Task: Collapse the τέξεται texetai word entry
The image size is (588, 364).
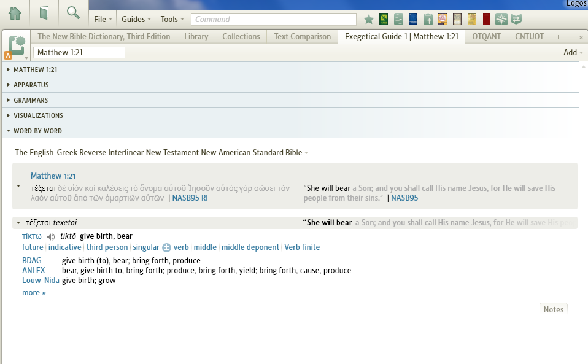Action: 18,223
